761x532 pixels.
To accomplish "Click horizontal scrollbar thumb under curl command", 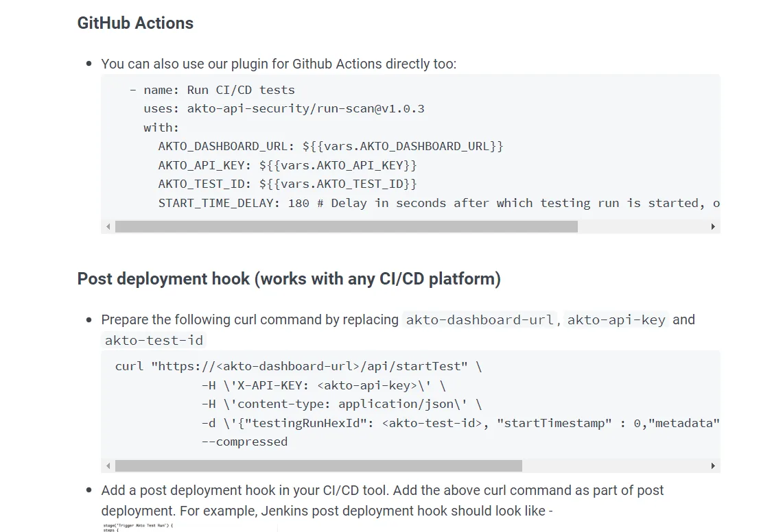I will click(318, 466).
